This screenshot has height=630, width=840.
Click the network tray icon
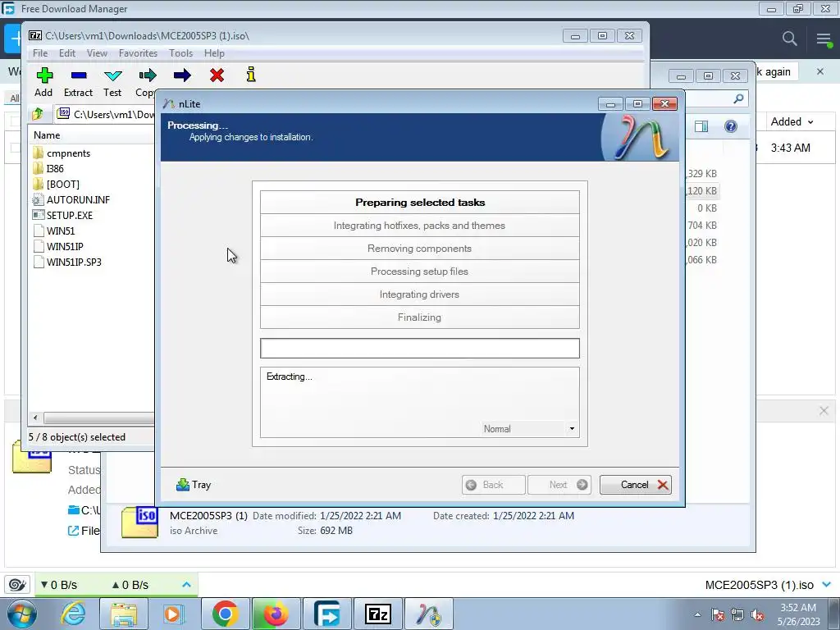(x=737, y=614)
